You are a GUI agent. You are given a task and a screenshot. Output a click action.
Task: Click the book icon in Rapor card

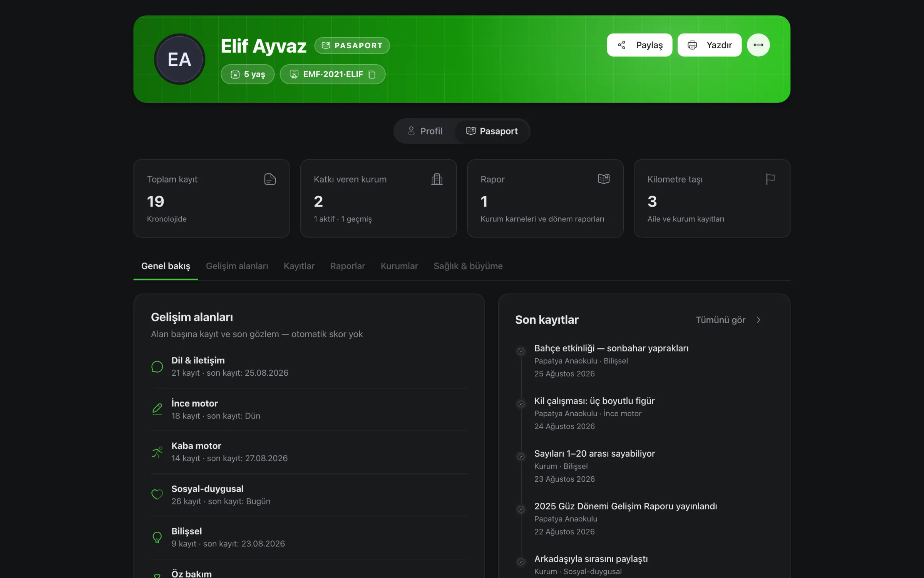(603, 179)
